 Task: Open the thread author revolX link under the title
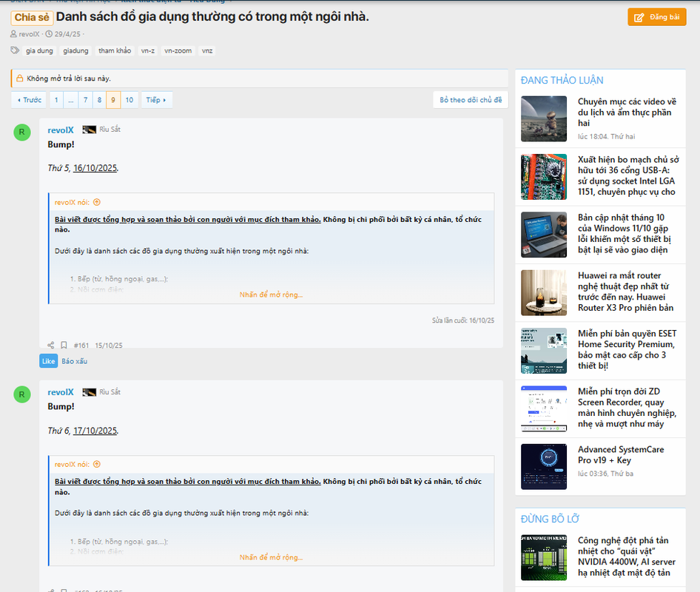[x=29, y=34]
